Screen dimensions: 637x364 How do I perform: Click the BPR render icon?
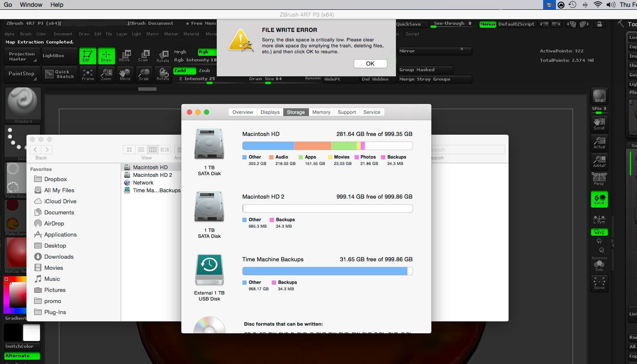(x=599, y=96)
